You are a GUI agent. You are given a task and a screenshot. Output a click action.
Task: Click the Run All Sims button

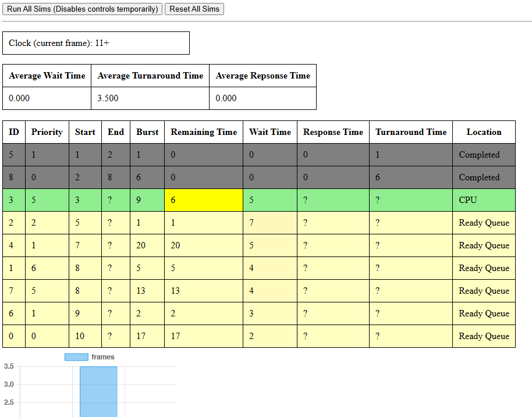click(x=82, y=9)
